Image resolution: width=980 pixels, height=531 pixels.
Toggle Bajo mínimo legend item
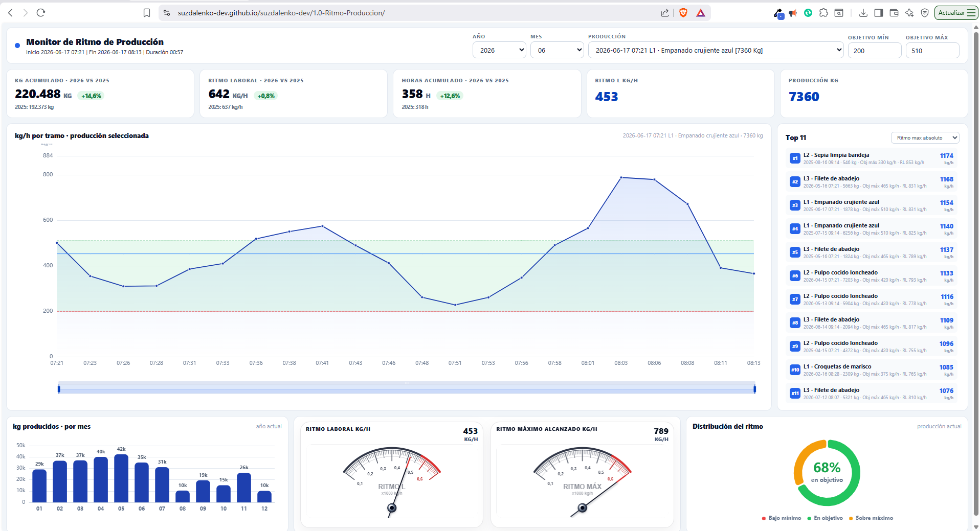coord(782,518)
